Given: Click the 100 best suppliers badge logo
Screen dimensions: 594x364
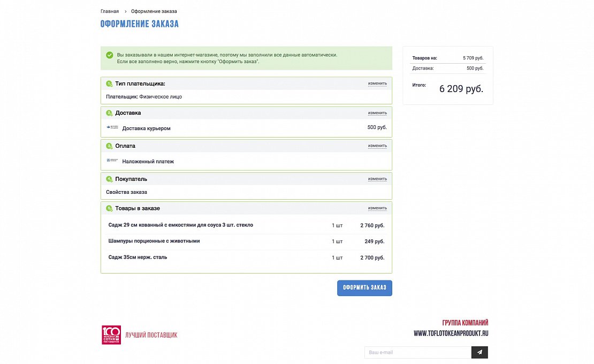Looking at the screenshot, I should click(111, 335).
